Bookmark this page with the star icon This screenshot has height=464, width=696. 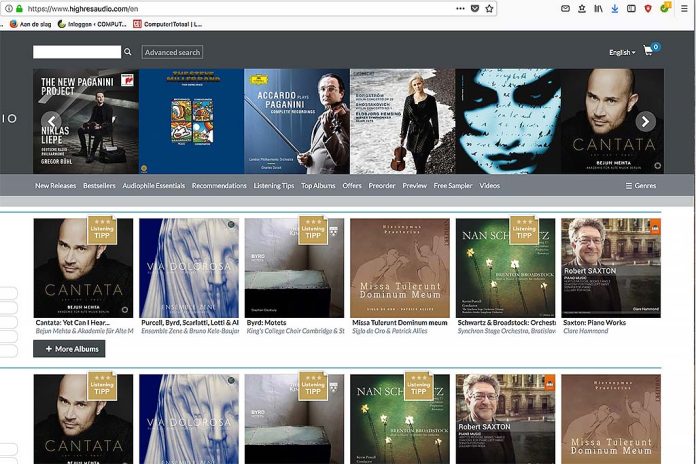coord(489,8)
